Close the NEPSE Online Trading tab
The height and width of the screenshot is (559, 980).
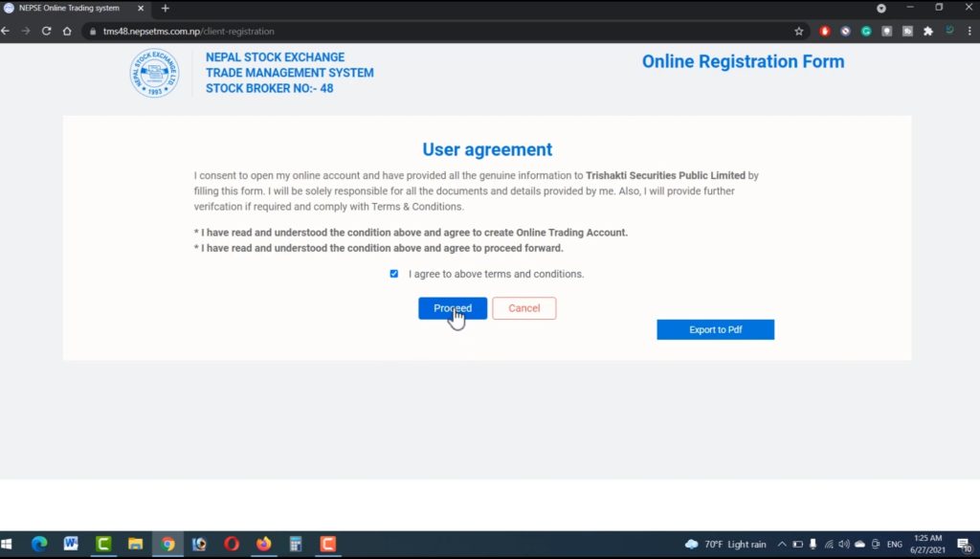(x=141, y=9)
